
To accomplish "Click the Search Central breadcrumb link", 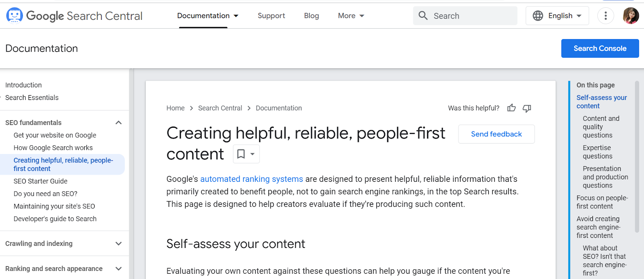I will (x=220, y=108).
